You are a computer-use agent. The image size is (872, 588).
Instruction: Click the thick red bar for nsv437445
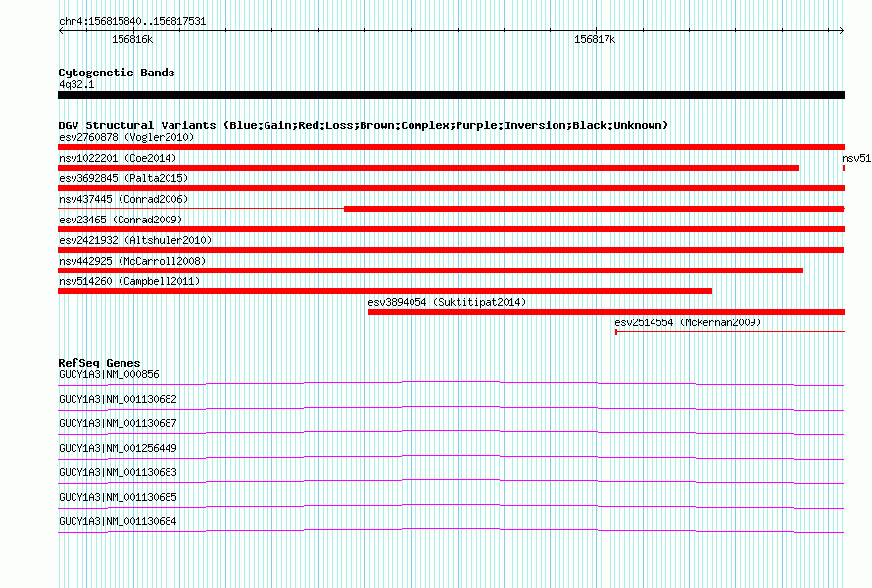(x=594, y=209)
